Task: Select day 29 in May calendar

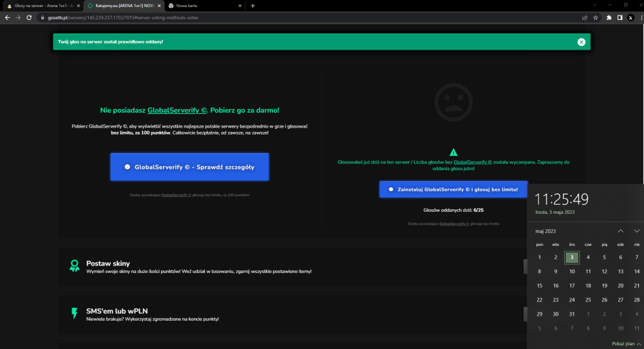Action: 539,314
